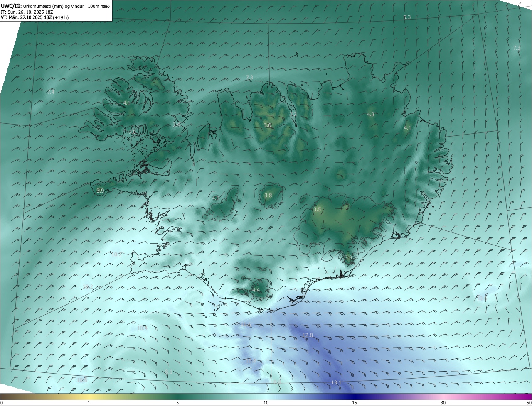Click the colorbar tick label "0"

(x=2, y=403)
